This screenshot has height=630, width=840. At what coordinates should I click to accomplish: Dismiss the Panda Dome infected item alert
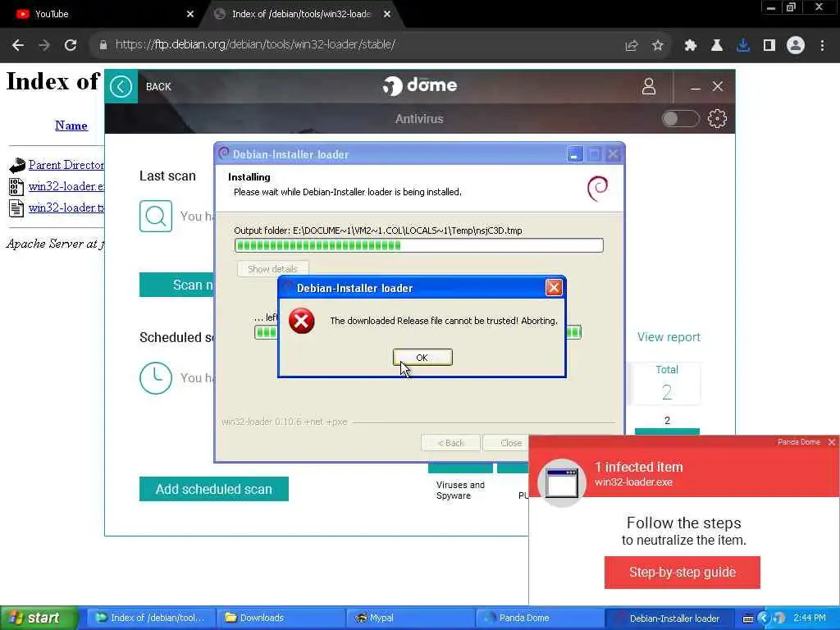click(x=832, y=442)
